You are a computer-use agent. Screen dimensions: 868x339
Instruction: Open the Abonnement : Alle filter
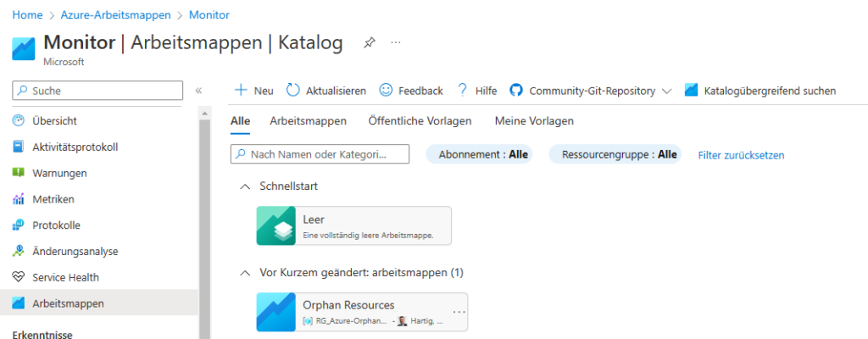(x=480, y=154)
